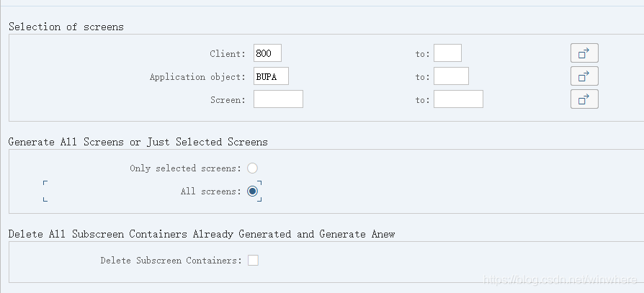Screen dimensions: 644x293
Task: Select the Only selected screens radio button
Action: click(252, 168)
